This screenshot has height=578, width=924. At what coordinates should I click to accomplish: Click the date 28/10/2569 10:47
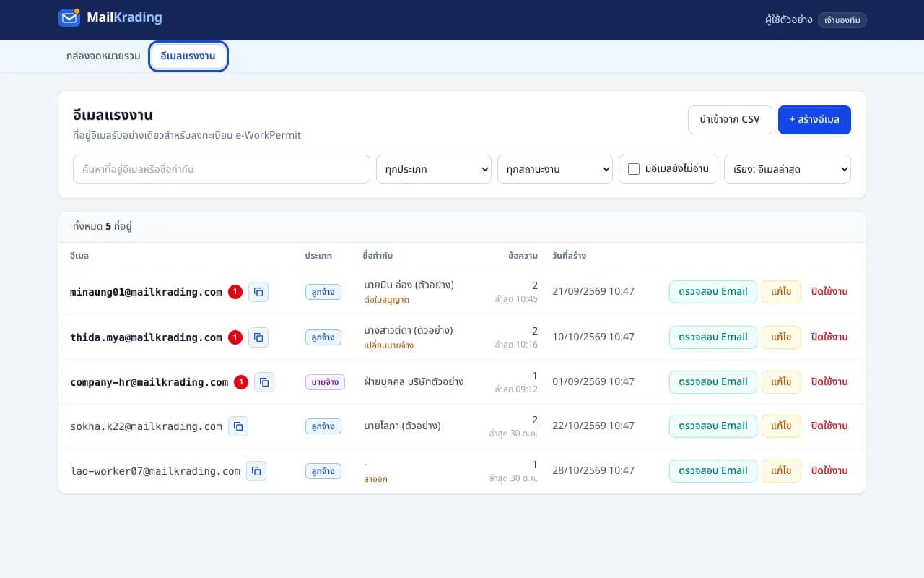click(x=593, y=470)
